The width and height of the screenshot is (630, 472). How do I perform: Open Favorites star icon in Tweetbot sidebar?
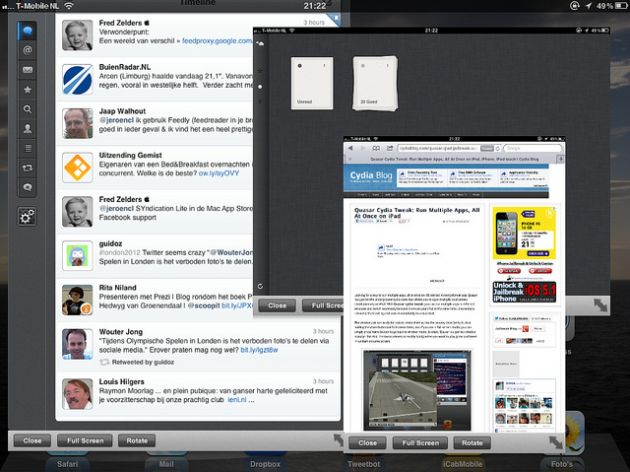point(27,89)
